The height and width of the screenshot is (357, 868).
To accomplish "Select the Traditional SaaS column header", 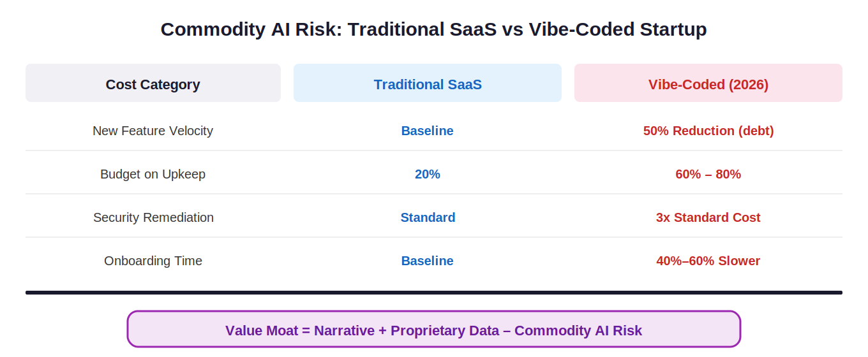I will (428, 84).
